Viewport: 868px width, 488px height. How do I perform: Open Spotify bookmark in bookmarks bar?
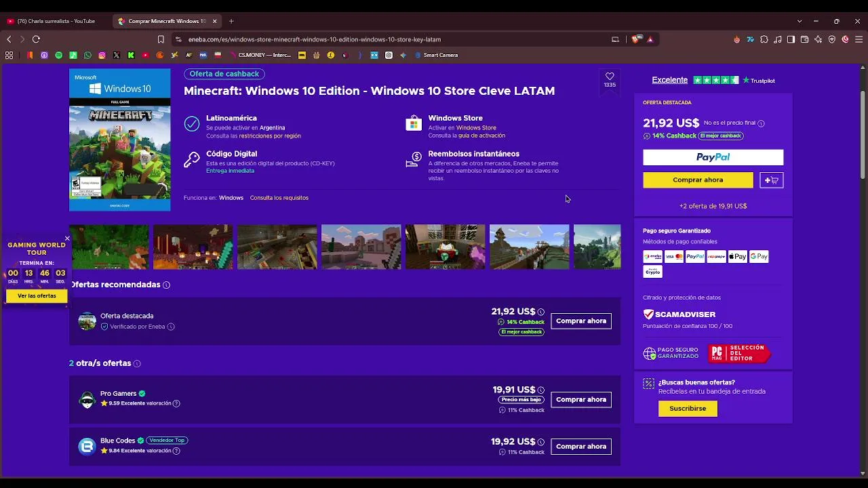pyautogui.click(x=59, y=55)
